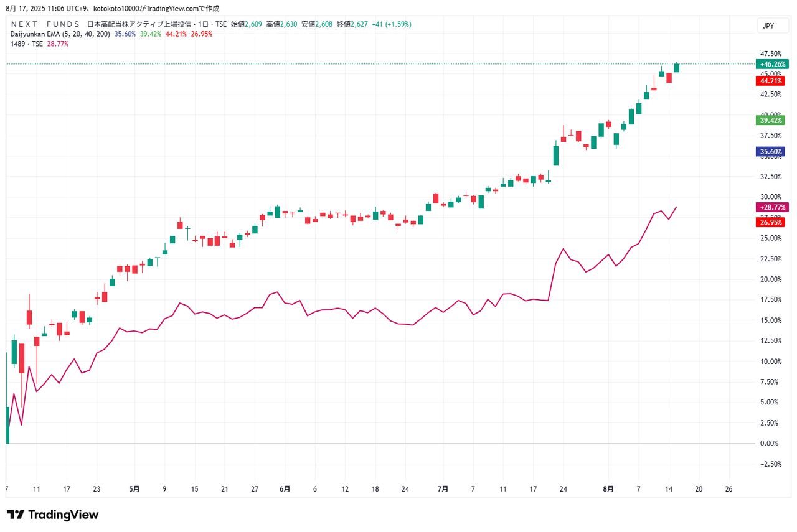Select the 7月 time axis marker
This screenshot has width=797, height=532.
click(x=443, y=489)
